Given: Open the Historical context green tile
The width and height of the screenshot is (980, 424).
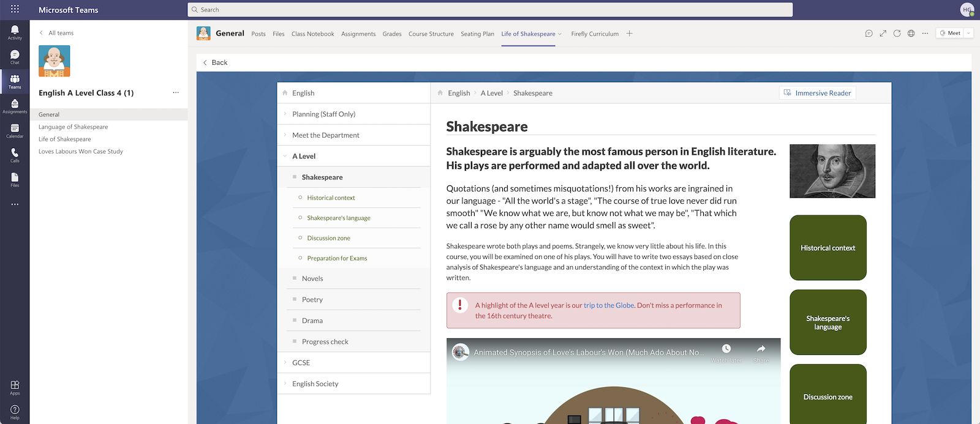Looking at the screenshot, I should (x=828, y=248).
